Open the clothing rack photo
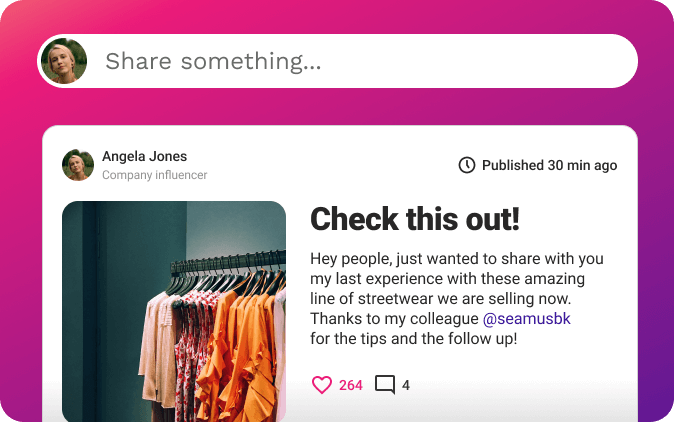The image size is (674, 422). [x=174, y=311]
